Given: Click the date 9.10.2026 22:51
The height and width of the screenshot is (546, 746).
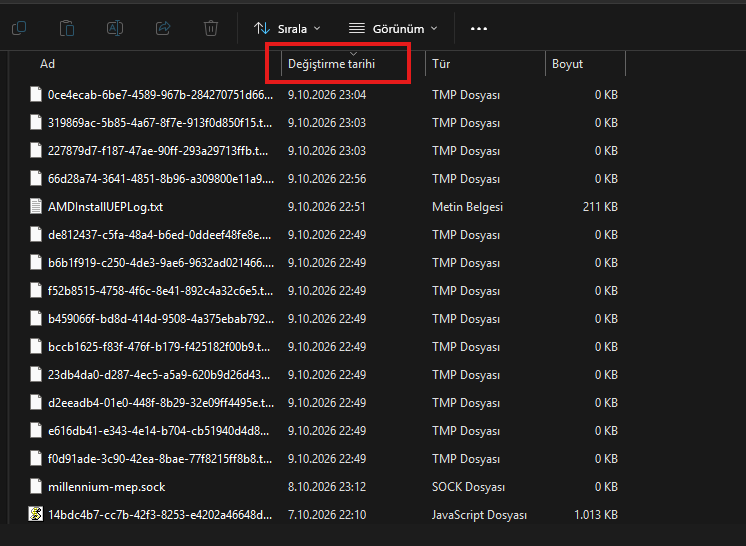Looking at the screenshot, I should click(326, 207).
